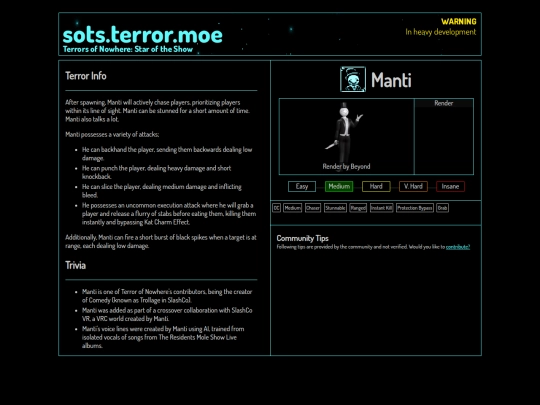This screenshot has width=540, height=405.
Task: Click the trivia bullet about AI voice lines
Action: (x=163, y=337)
